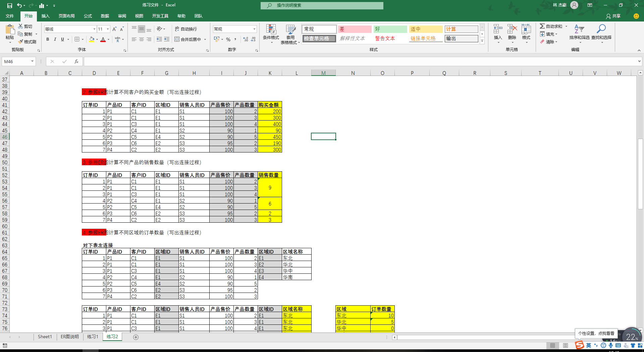
Task: Click the 共享 share button
Action: click(613, 16)
